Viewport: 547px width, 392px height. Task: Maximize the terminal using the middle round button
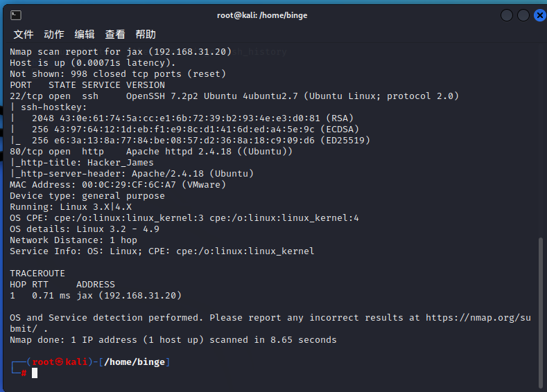coord(523,15)
